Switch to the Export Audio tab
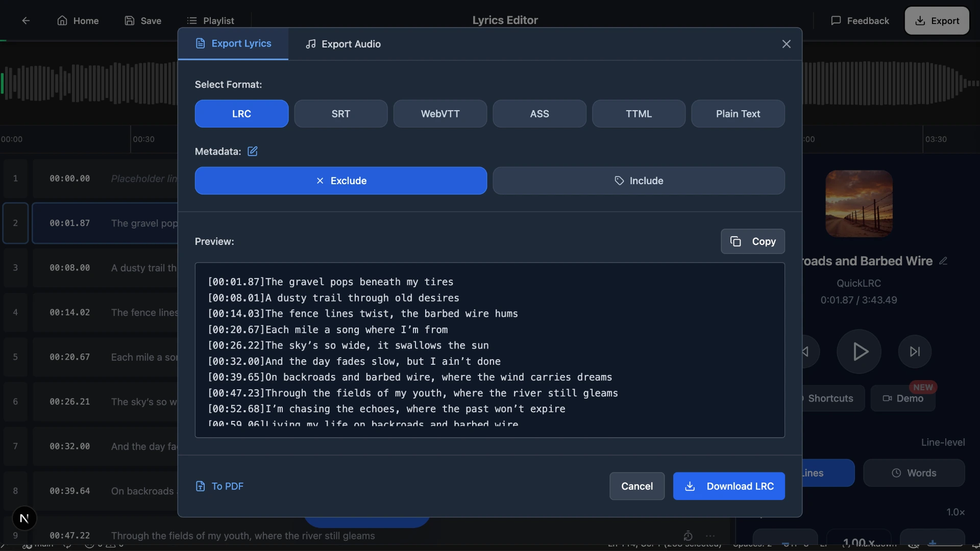Screen dimensions: 980x551 pos(342,44)
